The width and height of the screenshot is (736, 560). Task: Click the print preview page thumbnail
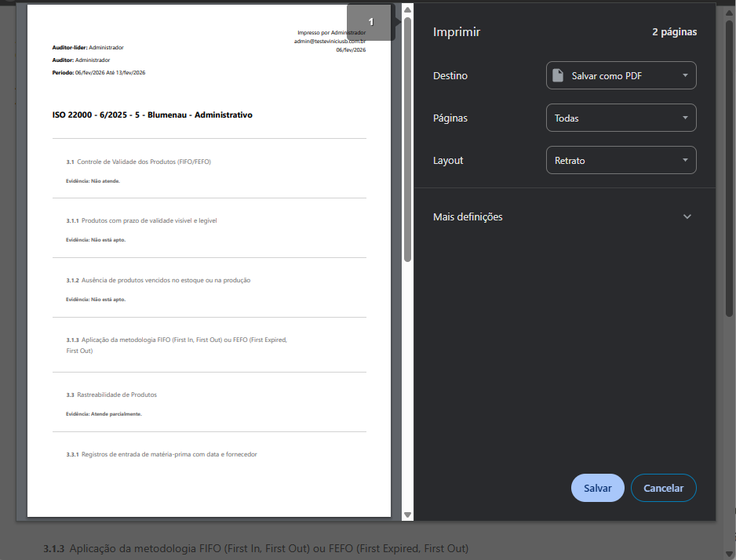point(209,260)
